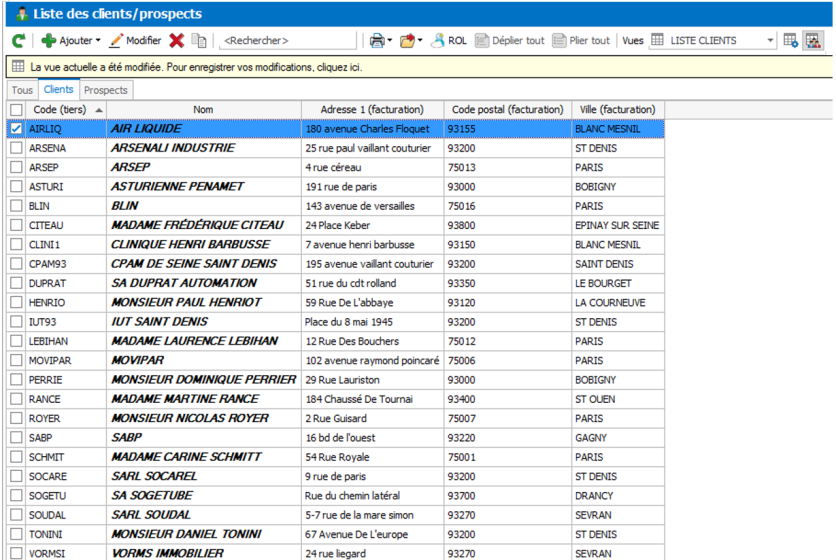Click the AIR LIQUIDE name cell

click(x=204, y=129)
